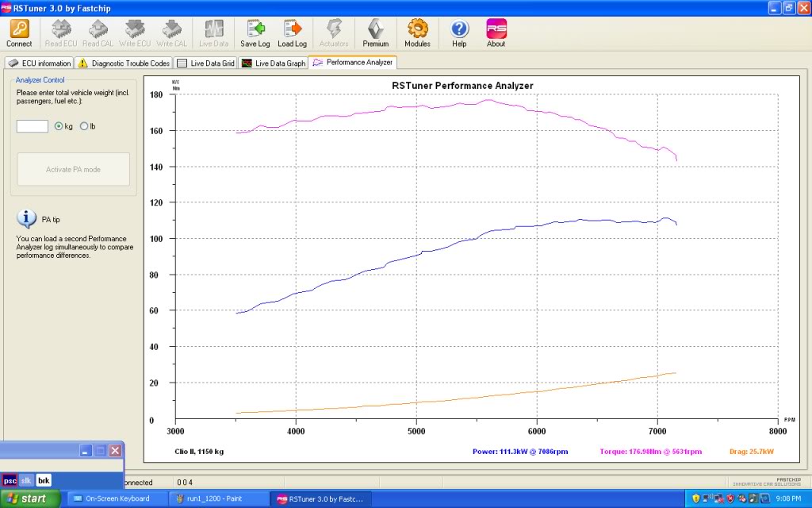Screen dimensions: 812x508
Task: Open the About RS icon
Action: coord(496,29)
